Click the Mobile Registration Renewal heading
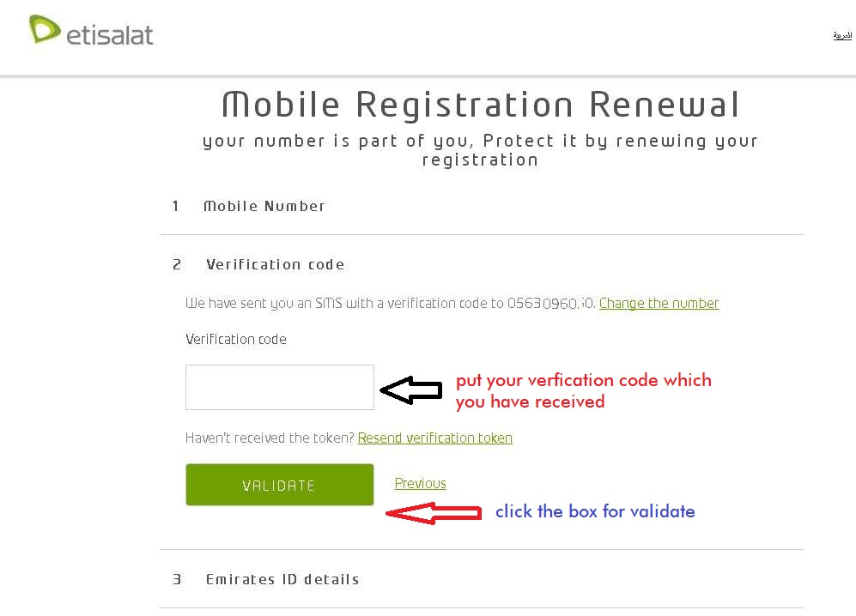 pyautogui.click(x=480, y=106)
